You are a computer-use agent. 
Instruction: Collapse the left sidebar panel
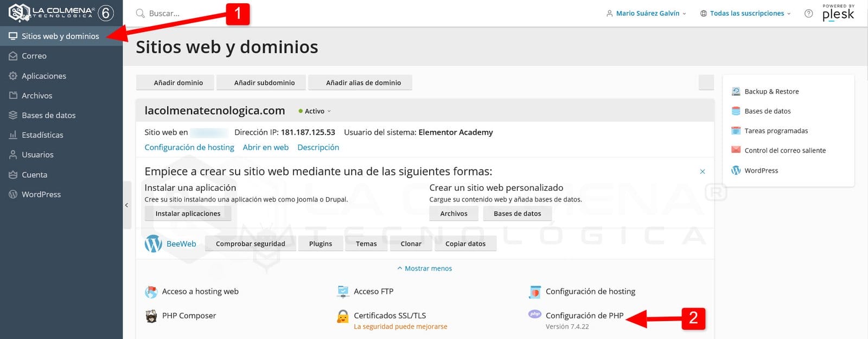pos(126,205)
